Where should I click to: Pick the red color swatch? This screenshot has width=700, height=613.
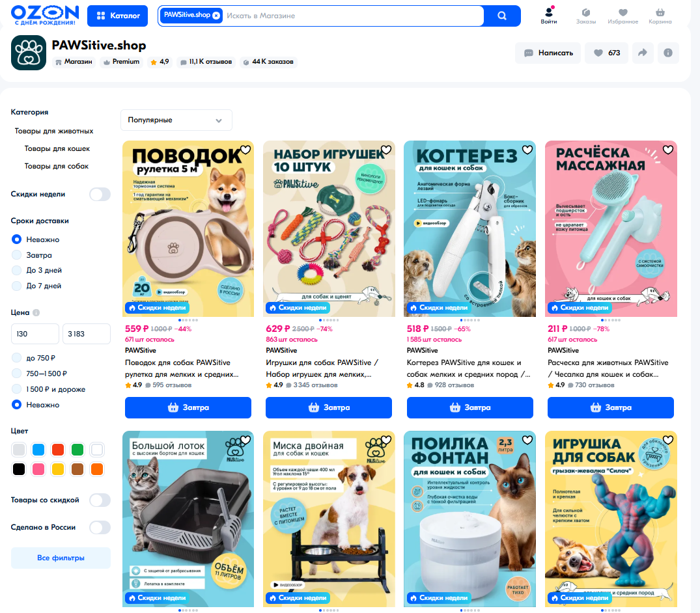point(58,450)
